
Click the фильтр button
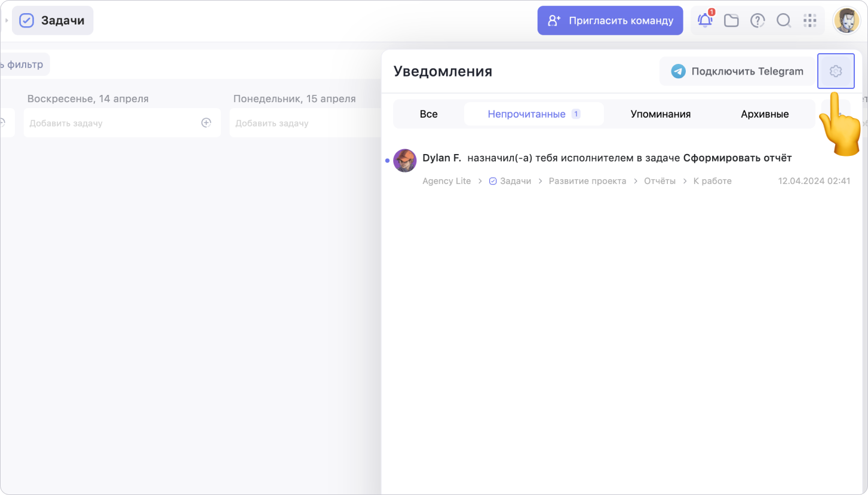click(x=24, y=64)
